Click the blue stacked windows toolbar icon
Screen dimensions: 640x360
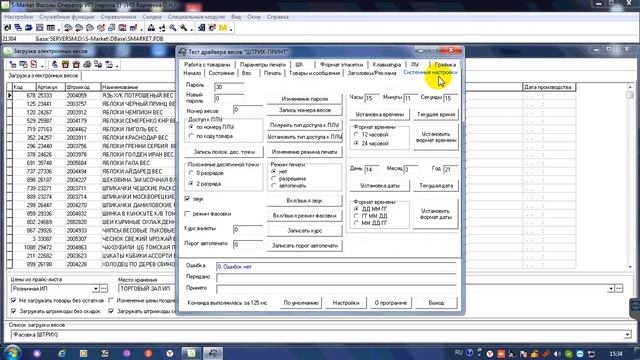coord(18,28)
